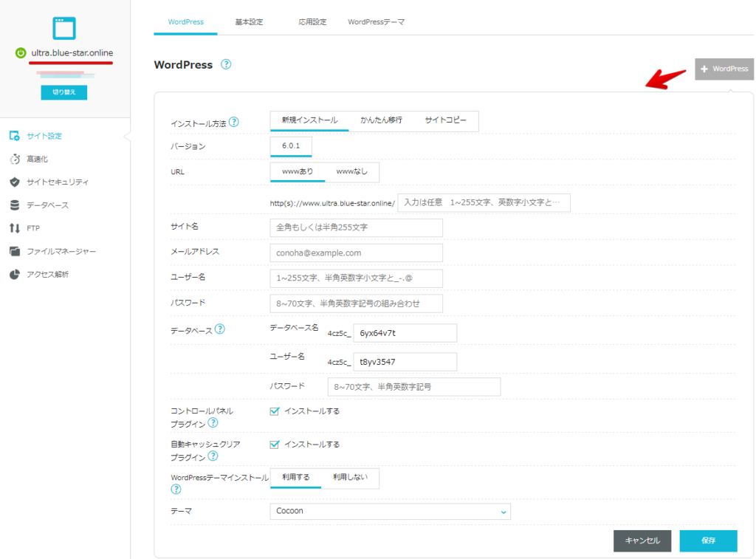Click the サイトセキュリティ shield icon

coord(15,182)
